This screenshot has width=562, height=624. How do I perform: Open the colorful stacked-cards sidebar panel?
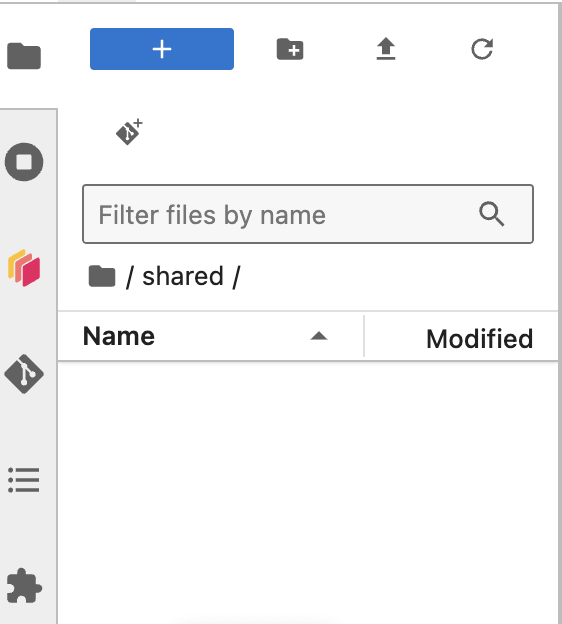click(x=24, y=268)
